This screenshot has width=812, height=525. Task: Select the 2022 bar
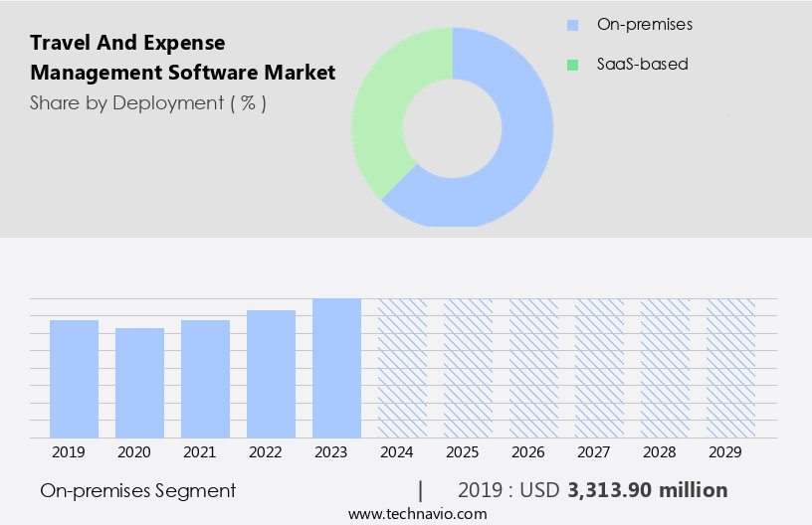[x=272, y=374]
